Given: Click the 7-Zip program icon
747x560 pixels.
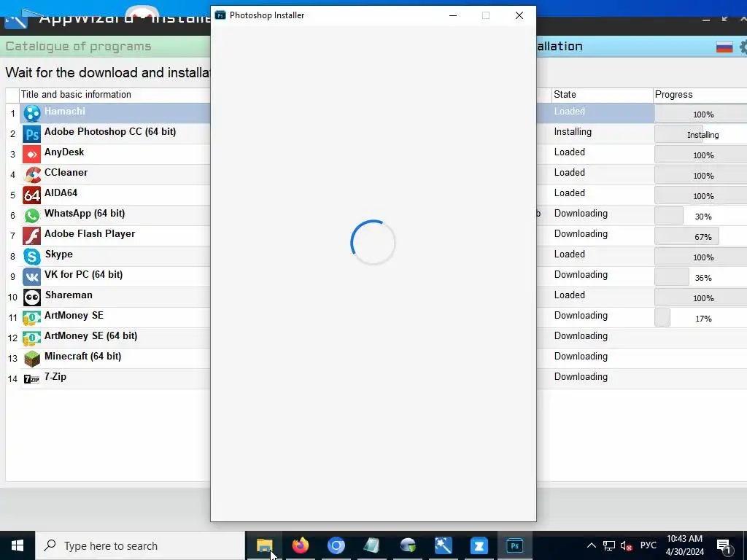Looking at the screenshot, I should coord(32,379).
